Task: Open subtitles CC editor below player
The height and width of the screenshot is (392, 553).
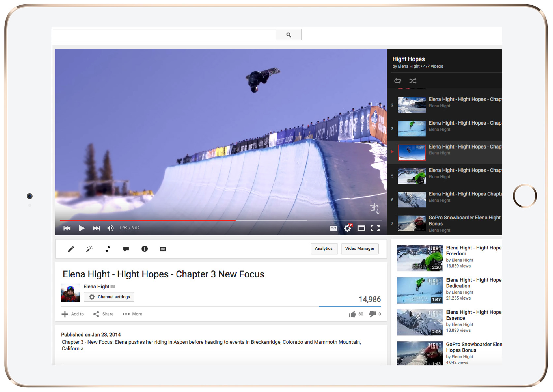Action: [163, 249]
